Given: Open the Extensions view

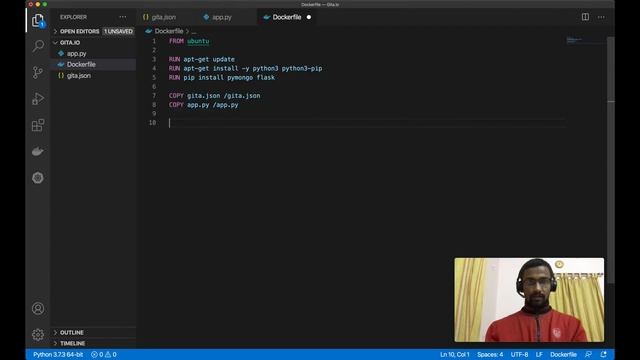Looking at the screenshot, I should click(x=38, y=125).
